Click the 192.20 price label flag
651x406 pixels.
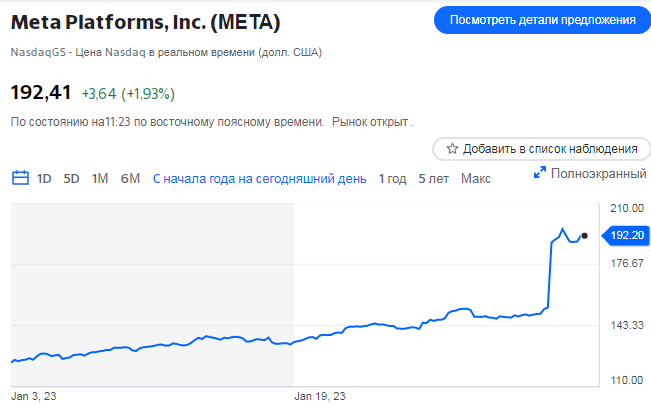[626, 235]
